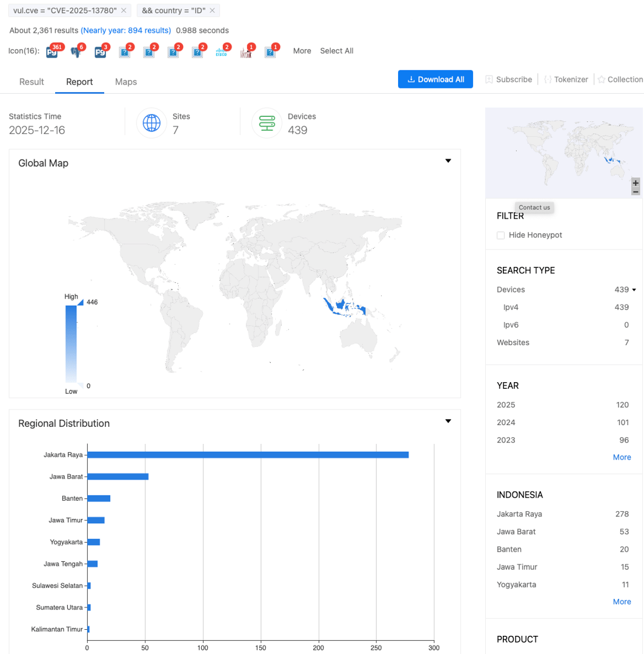Click the Download All button
The width and height of the screenshot is (644, 654).
435,79
